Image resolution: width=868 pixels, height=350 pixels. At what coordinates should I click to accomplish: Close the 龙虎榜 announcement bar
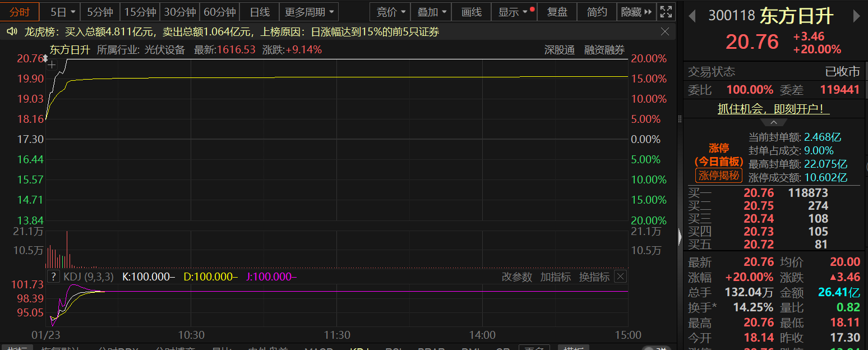[665, 32]
